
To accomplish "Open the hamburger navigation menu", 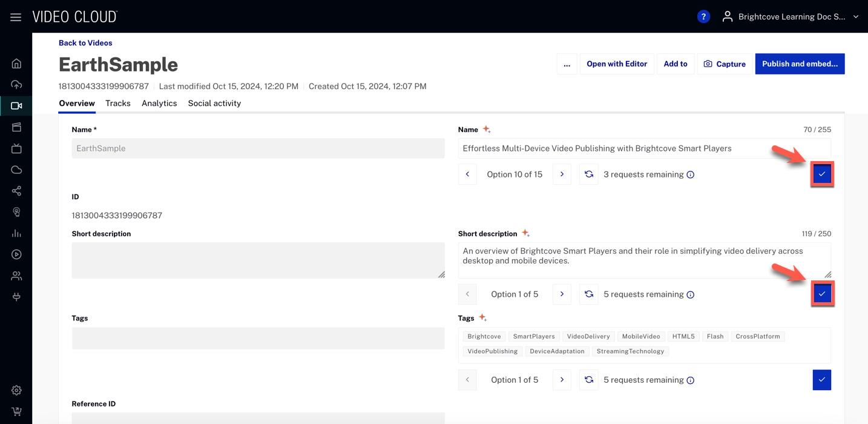I will pyautogui.click(x=16, y=17).
